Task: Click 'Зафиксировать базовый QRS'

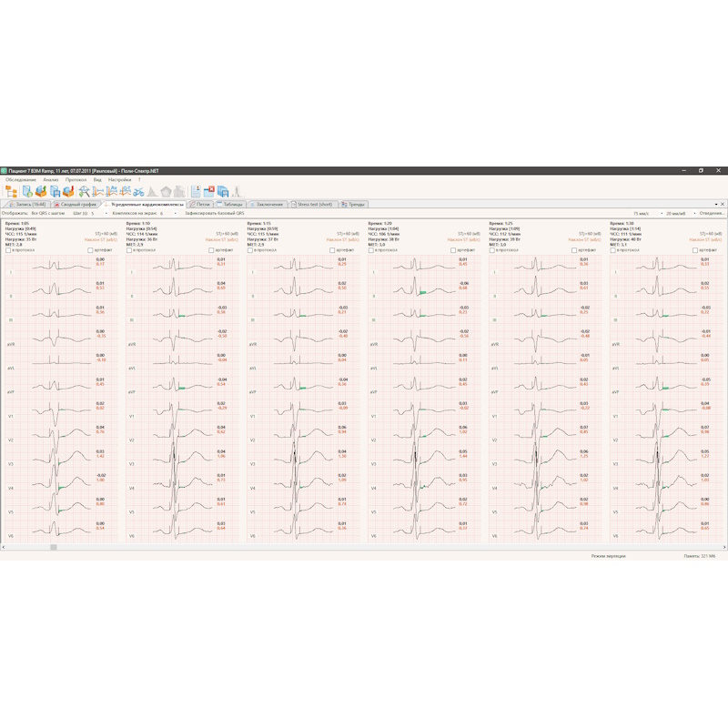Action: click(x=214, y=213)
